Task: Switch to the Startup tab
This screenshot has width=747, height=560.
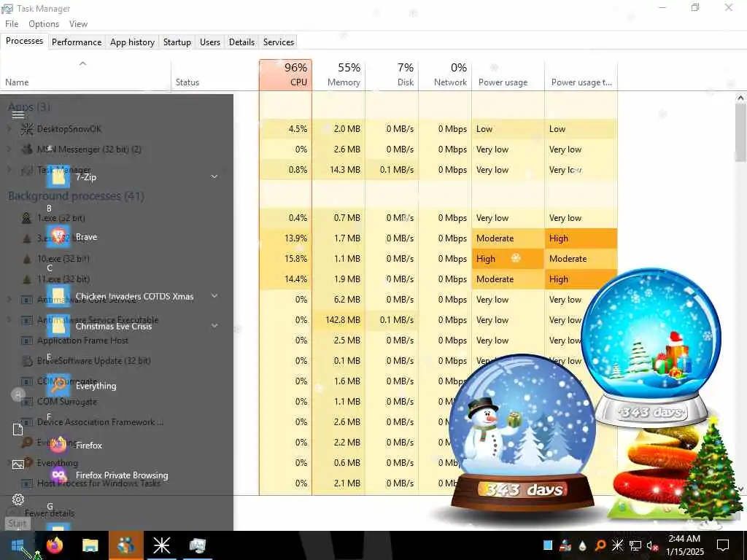Action: click(177, 42)
